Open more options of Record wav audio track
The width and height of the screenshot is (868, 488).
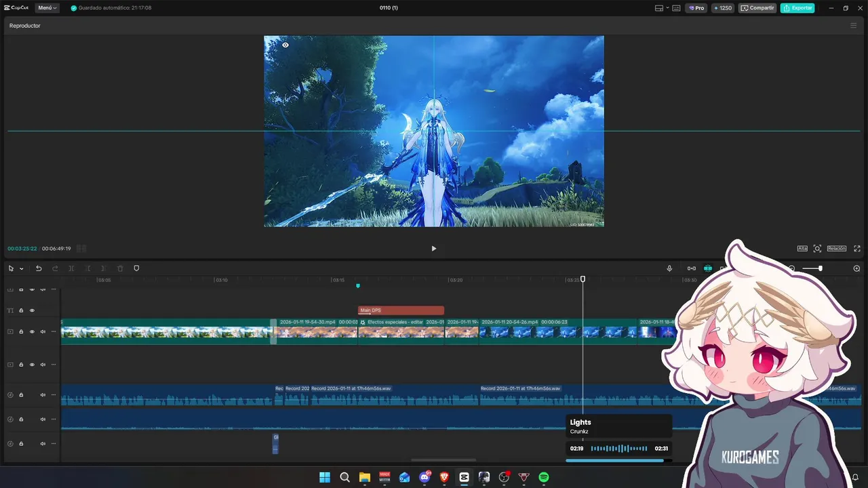pos(54,395)
